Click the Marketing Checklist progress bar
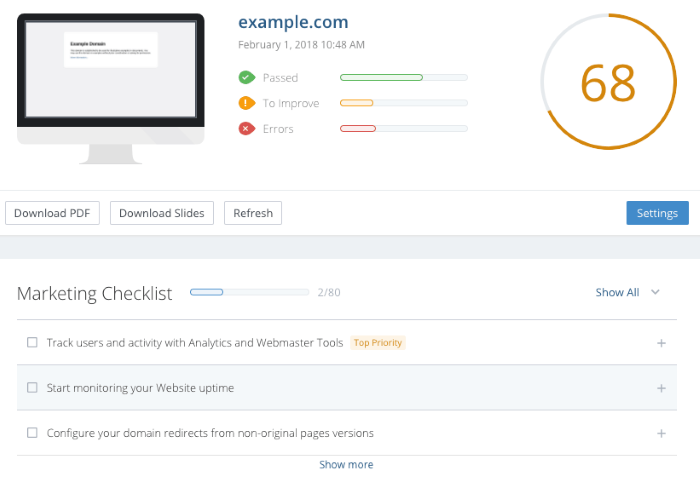Viewport: 700px width, 483px height. (x=249, y=292)
